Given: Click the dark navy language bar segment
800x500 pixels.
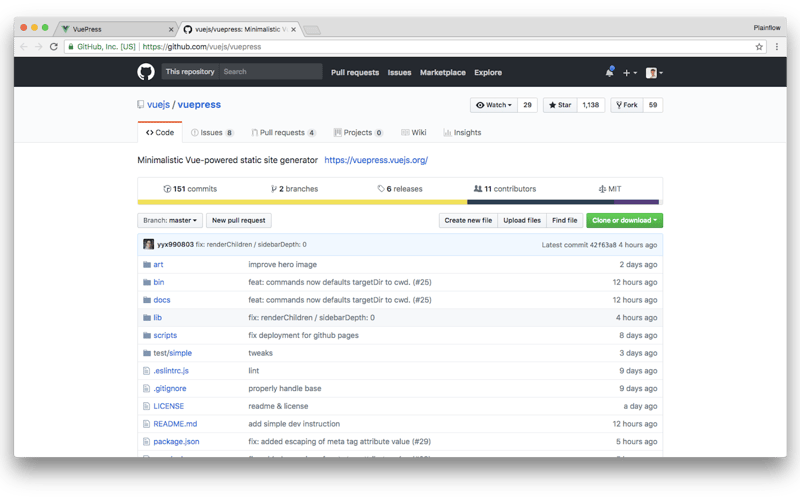Looking at the screenshot, I should click(541, 202).
